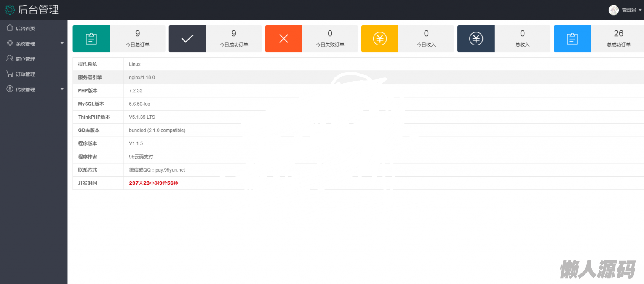Click the 总收入 amount card
The width and height of the screenshot is (644, 284).
point(522,39)
